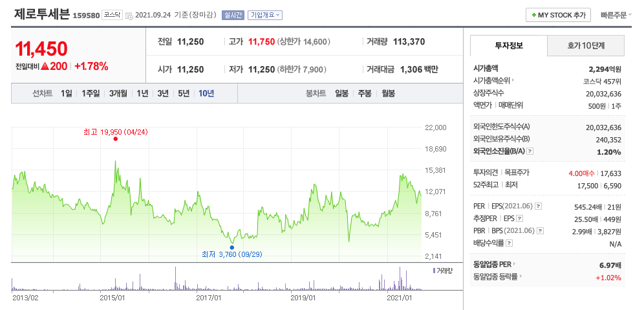The image size is (644, 310).
Task: Click the MY STOCK 추가 button
Action: (x=558, y=16)
